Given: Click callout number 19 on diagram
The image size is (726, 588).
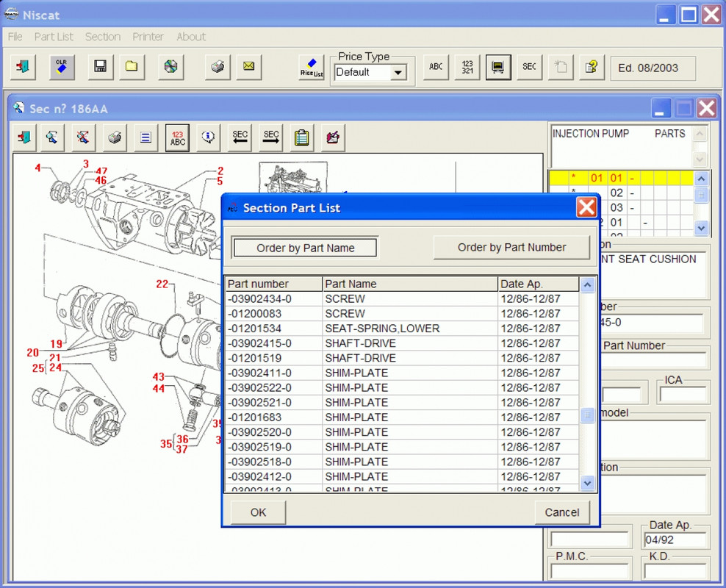Looking at the screenshot, I should point(57,344).
